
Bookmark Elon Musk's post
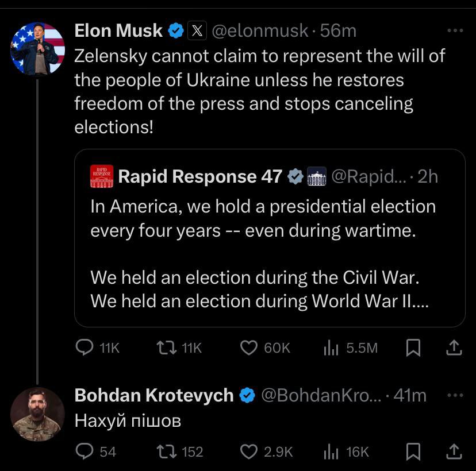click(x=413, y=348)
